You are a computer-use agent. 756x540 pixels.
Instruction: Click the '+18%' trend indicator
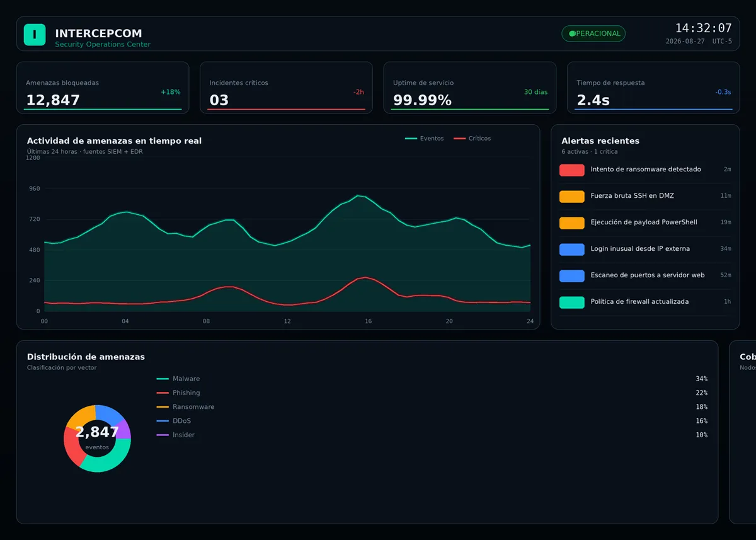coord(171,92)
